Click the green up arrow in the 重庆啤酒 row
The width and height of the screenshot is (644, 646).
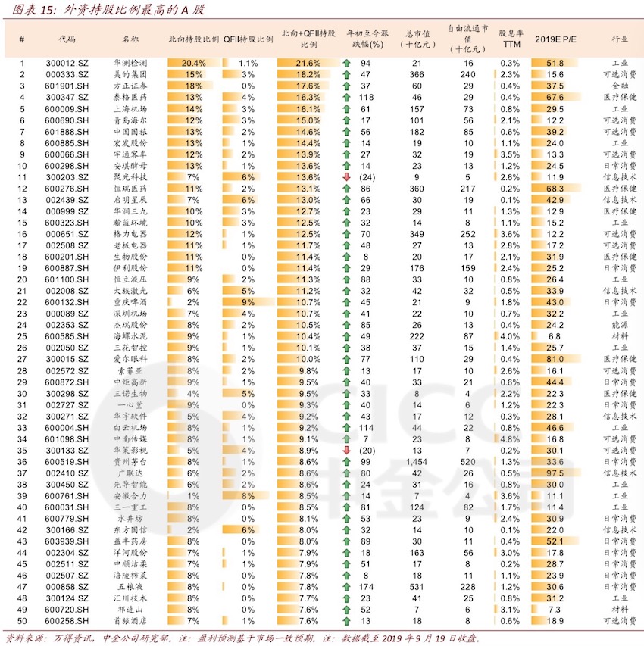tap(346, 302)
